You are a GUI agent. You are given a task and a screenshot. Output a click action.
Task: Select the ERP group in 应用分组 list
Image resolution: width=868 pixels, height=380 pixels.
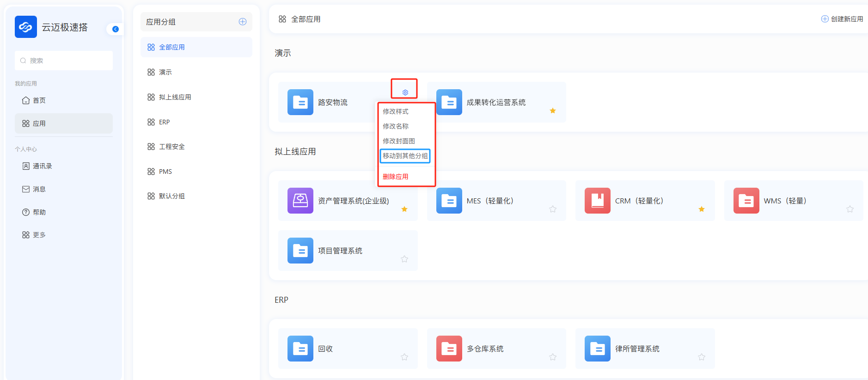164,122
